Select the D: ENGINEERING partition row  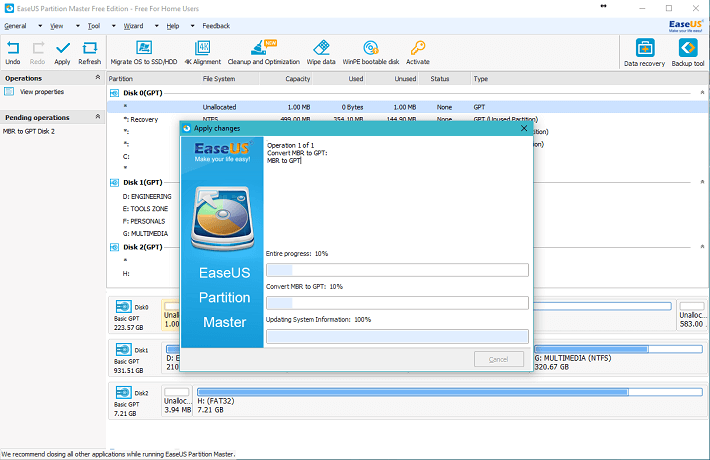pyautogui.click(x=147, y=196)
